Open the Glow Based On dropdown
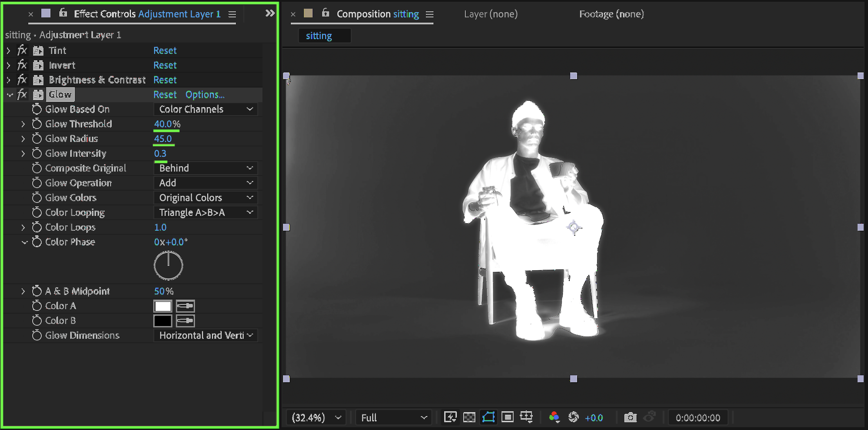 pos(206,109)
